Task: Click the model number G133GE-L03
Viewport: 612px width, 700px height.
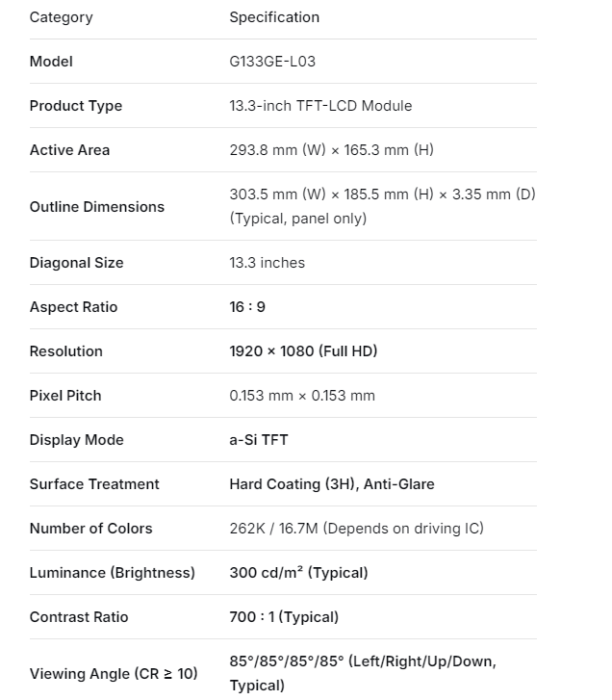Action: pyautogui.click(x=272, y=62)
